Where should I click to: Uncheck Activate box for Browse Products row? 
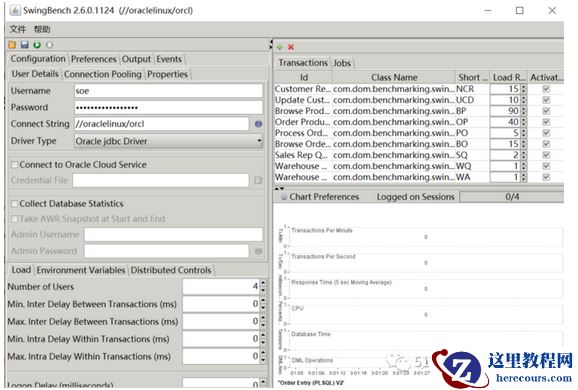546,111
